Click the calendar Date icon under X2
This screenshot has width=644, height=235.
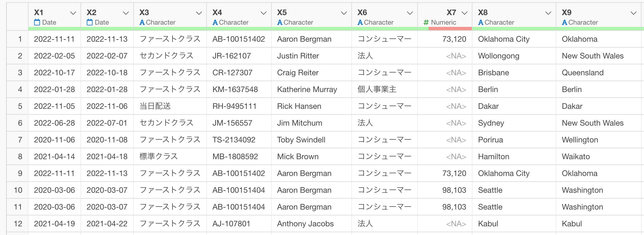click(89, 22)
